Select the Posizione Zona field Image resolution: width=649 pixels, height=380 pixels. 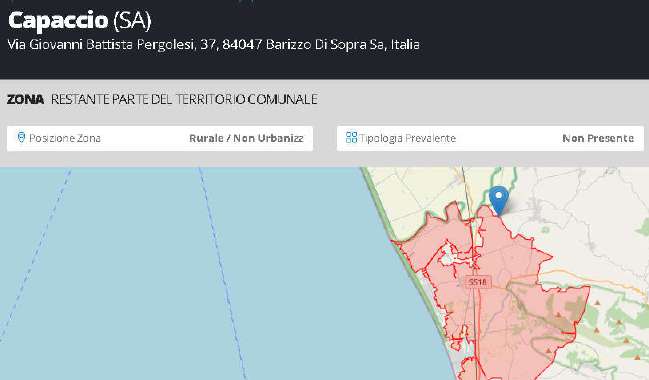point(160,138)
